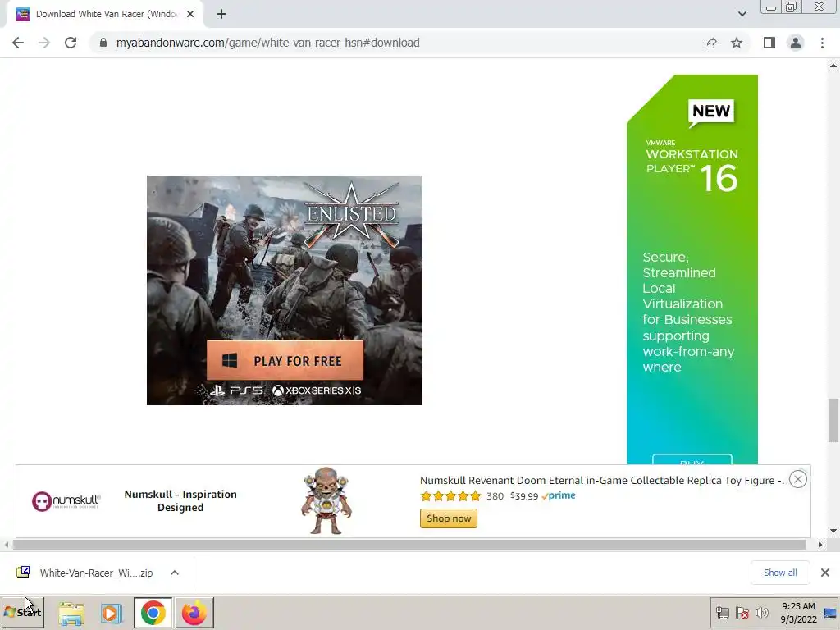840x630 pixels.
Task: Open the Chrome profile menu
Action: click(796, 43)
